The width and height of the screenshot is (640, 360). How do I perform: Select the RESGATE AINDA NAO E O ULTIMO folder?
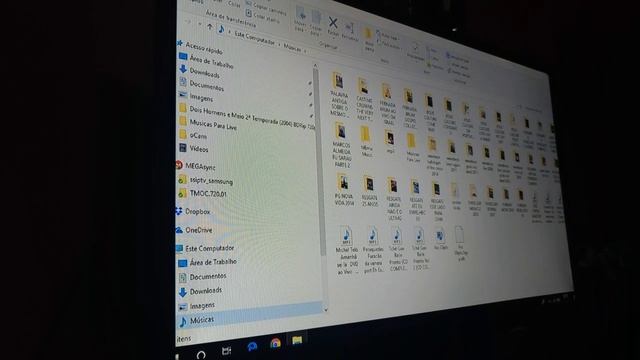pos(394,199)
